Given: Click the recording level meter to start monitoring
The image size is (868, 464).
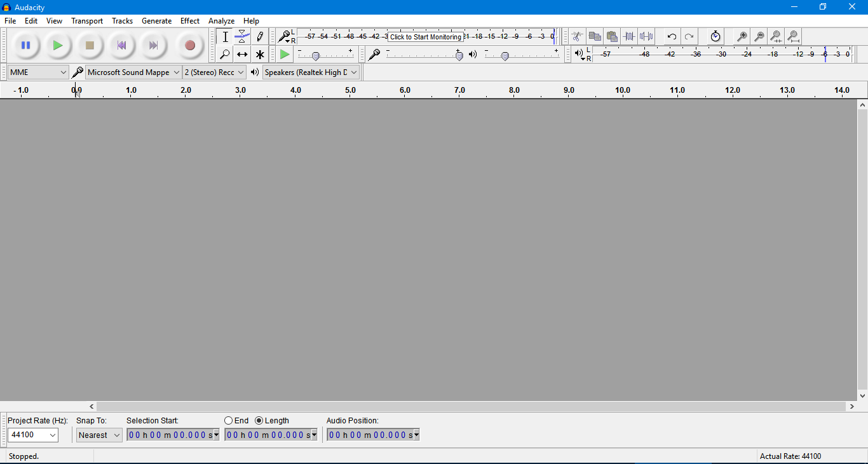Looking at the screenshot, I should click(426, 37).
